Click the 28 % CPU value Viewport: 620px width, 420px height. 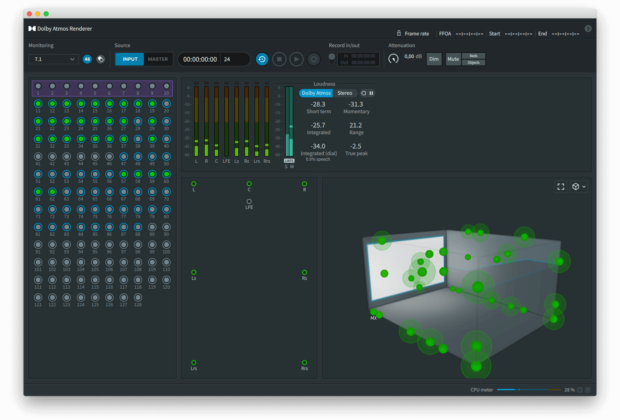coord(569,390)
